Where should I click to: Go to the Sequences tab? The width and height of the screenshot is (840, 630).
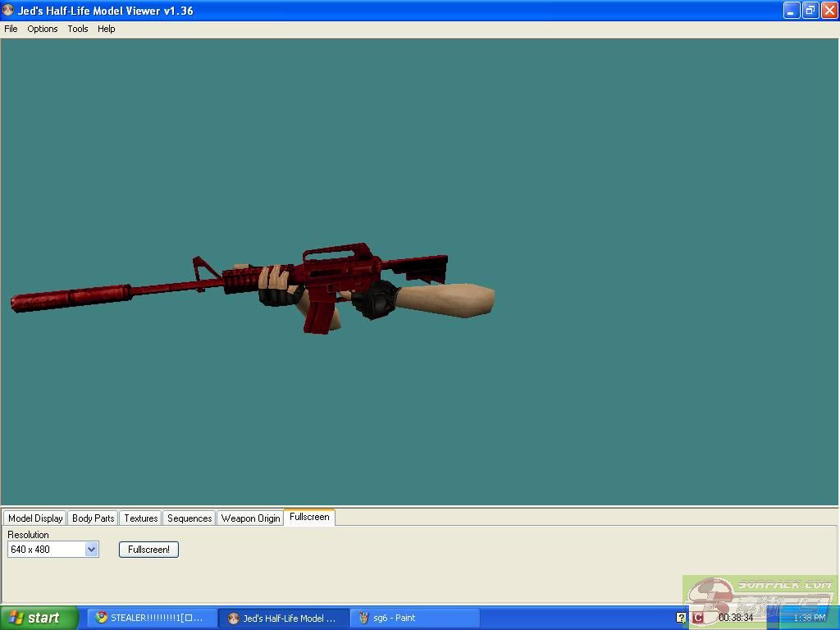(189, 518)
